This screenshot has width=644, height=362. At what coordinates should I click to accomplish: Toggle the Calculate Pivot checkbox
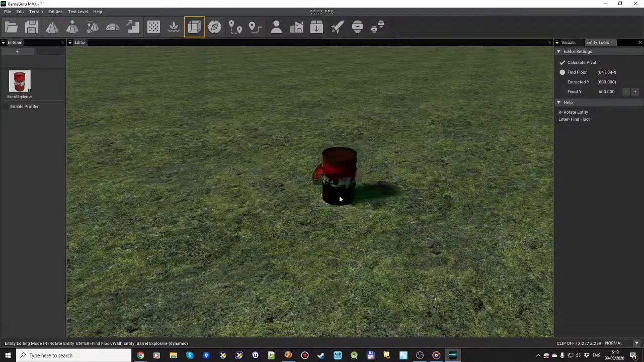(x=562, y=62)
